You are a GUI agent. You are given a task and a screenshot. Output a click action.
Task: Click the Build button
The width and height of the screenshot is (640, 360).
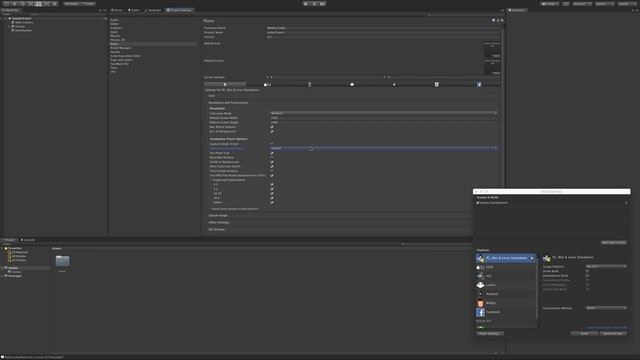click(x=584, y=333)
